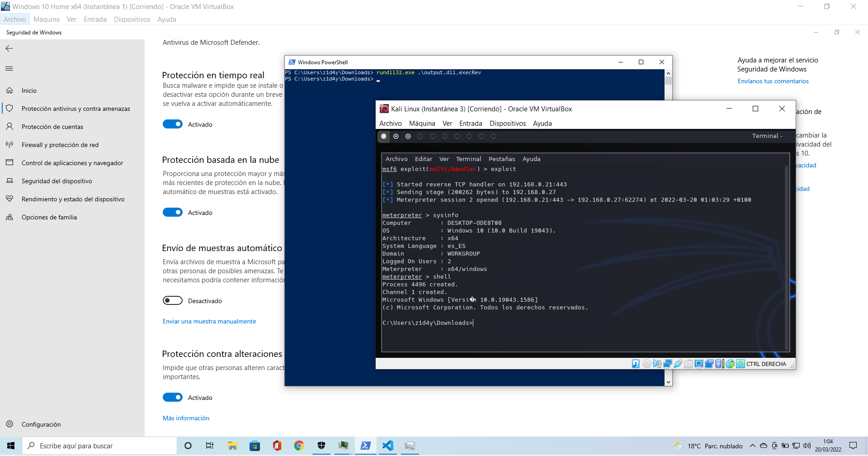Select Rendimiento y estado del dispositivo heart icon
This screenshot has height=456, width=868.
pos(9,199)
